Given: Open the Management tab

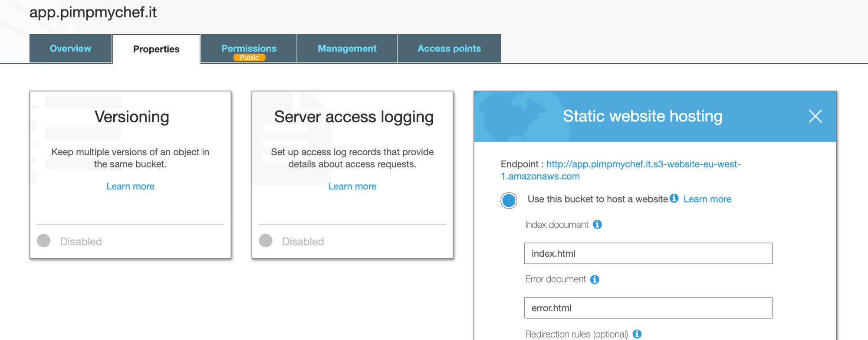Looking at the screenshot, I should point(347,49).
